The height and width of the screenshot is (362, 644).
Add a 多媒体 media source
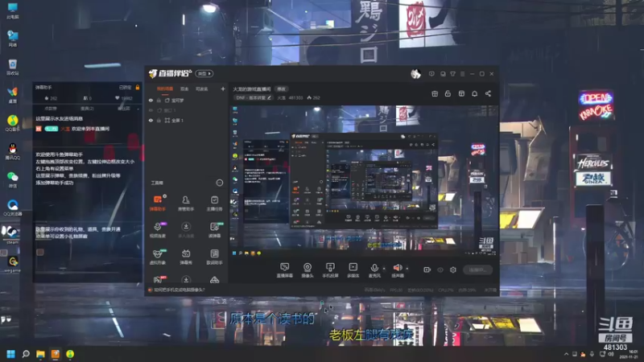[x=353, y=270]
